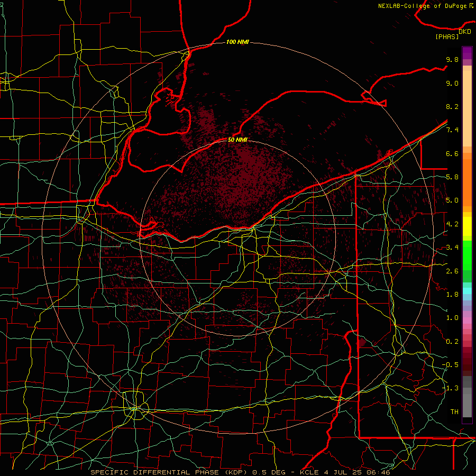Click the 4.2 scale value
Image resolution: width=476 pixels, height=476 pixels.
pos(452,224)
